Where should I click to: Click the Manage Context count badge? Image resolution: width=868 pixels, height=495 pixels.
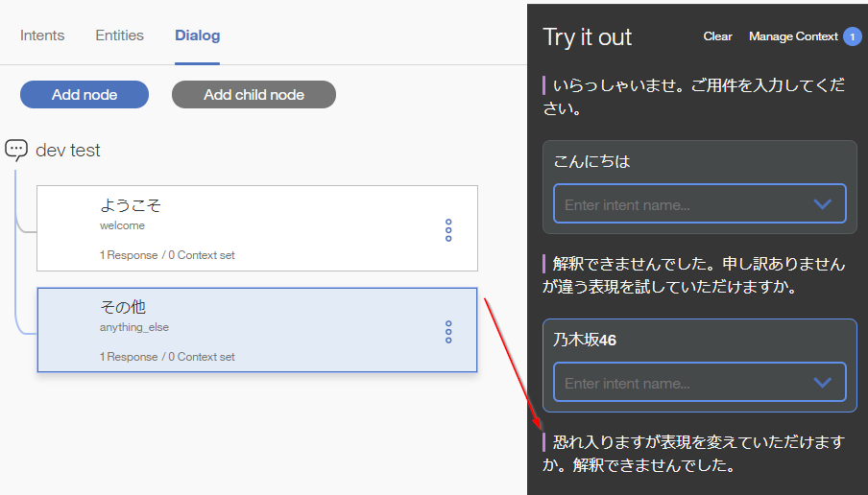pyautogui.click(x=852, y=37)
